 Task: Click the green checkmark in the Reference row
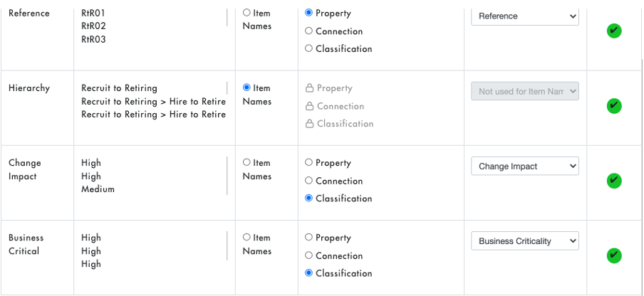[x=613, y=31]
